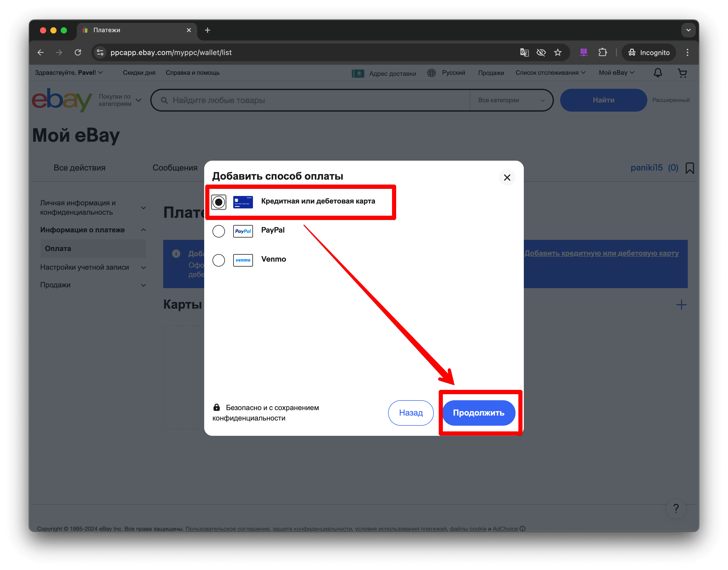Image resolution: width=728 pixels, height=570 pixels.
Task: Click the bookmark icon next to paniki15
Action: (x=690, y=168)
